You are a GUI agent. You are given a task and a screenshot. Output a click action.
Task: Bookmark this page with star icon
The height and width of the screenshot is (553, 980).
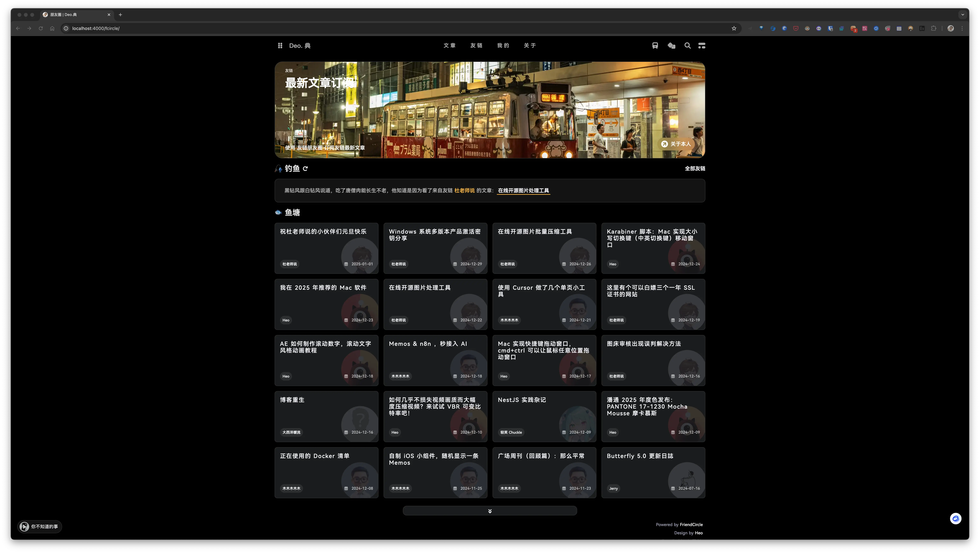(734, 29)
